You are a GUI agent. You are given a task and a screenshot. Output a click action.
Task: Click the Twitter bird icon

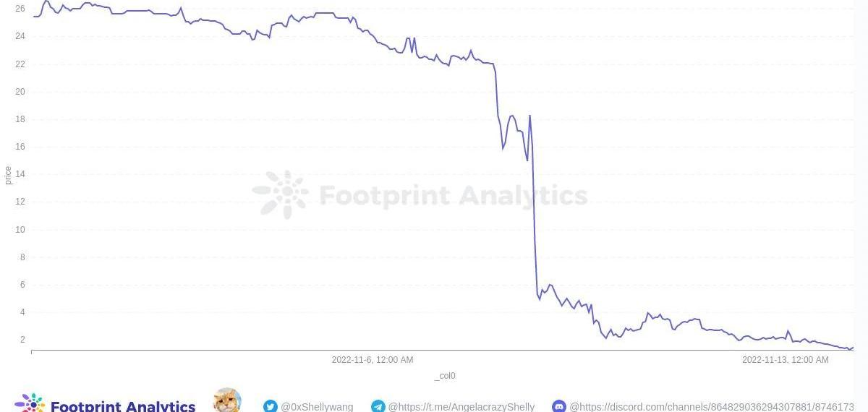click(x=271, y=407)
